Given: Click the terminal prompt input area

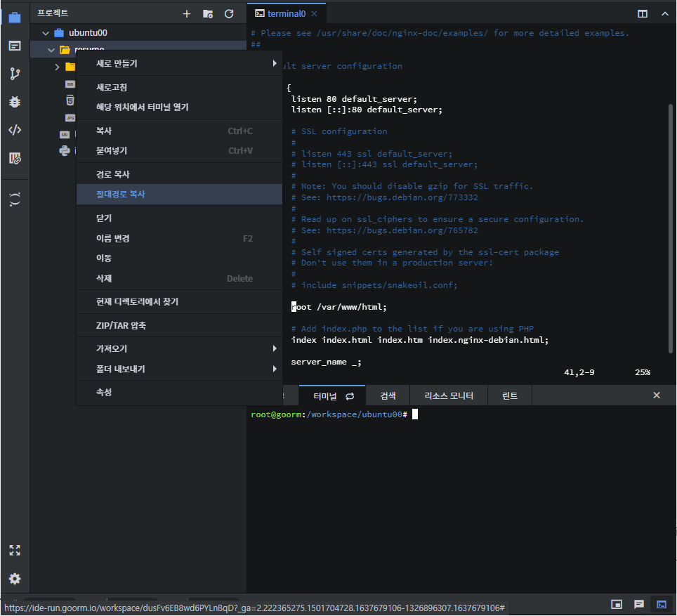Looking at the screenshot, I should pos(415,414).
